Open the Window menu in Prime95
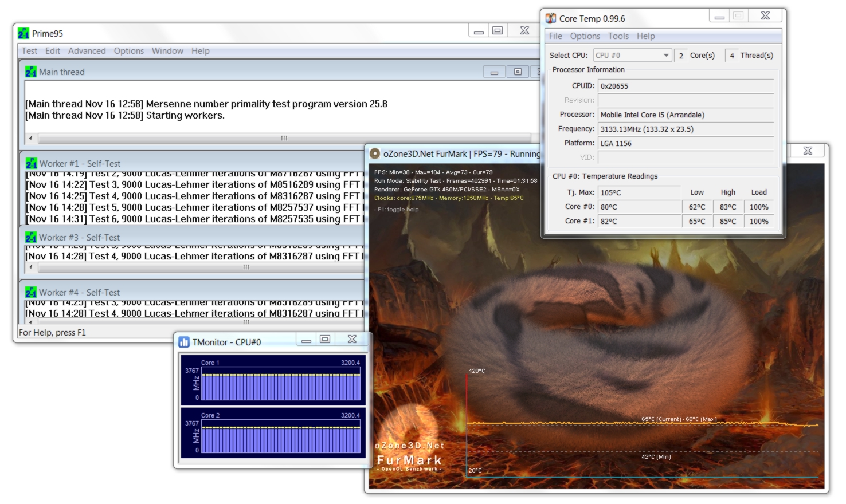The image size is (846, 504). (167, 51)
